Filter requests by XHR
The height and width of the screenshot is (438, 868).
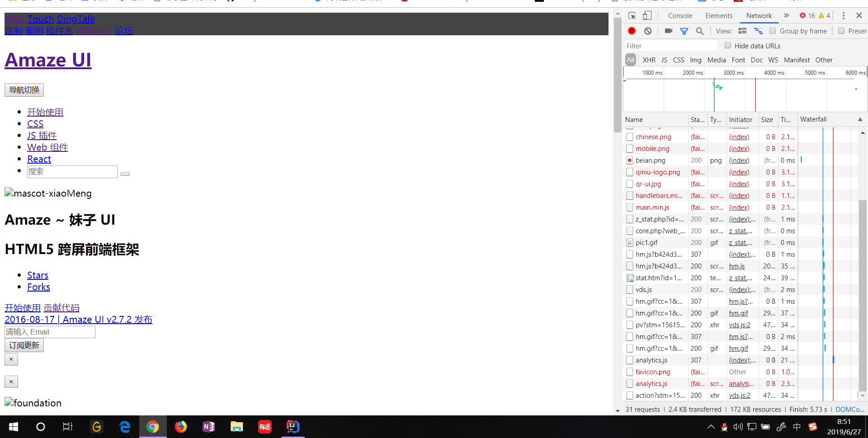(x=649, y=60)
